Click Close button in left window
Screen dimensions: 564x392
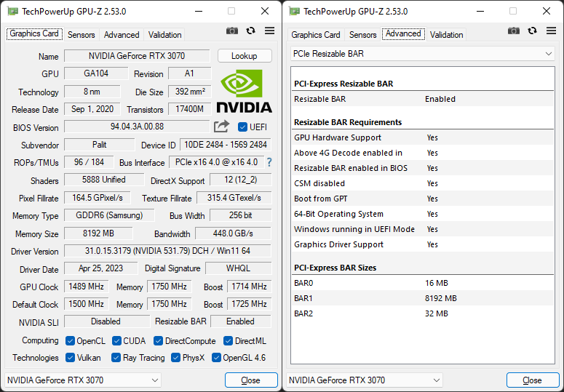coord(251,380)
